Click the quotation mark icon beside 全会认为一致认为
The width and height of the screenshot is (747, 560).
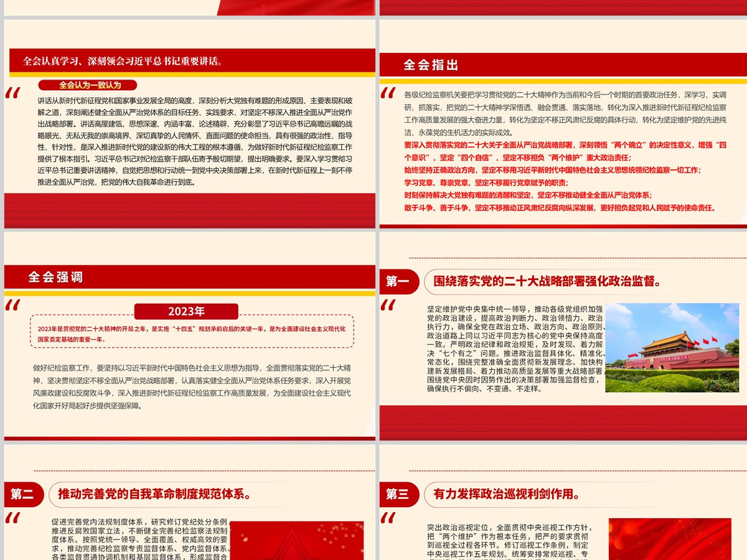point(12,93)
